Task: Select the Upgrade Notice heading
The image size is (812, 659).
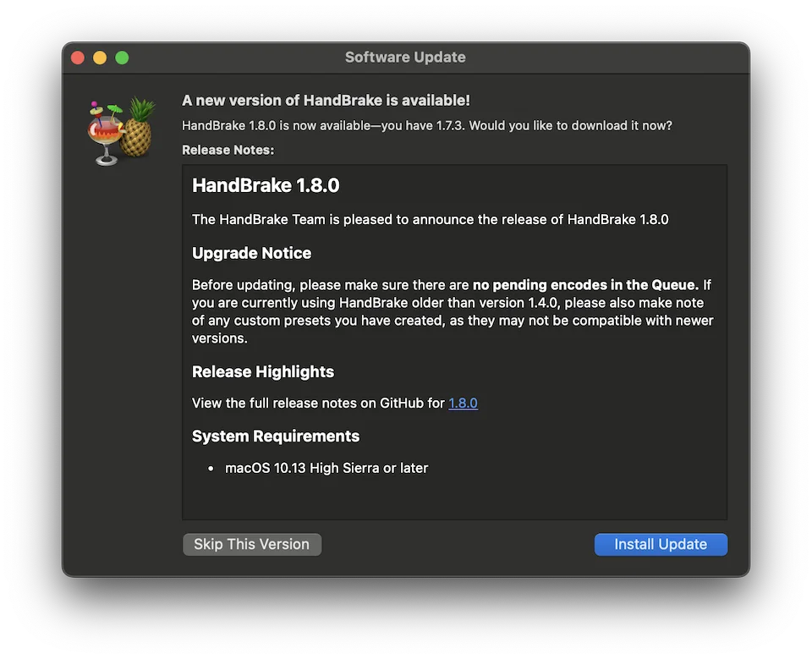Action: 251,253
